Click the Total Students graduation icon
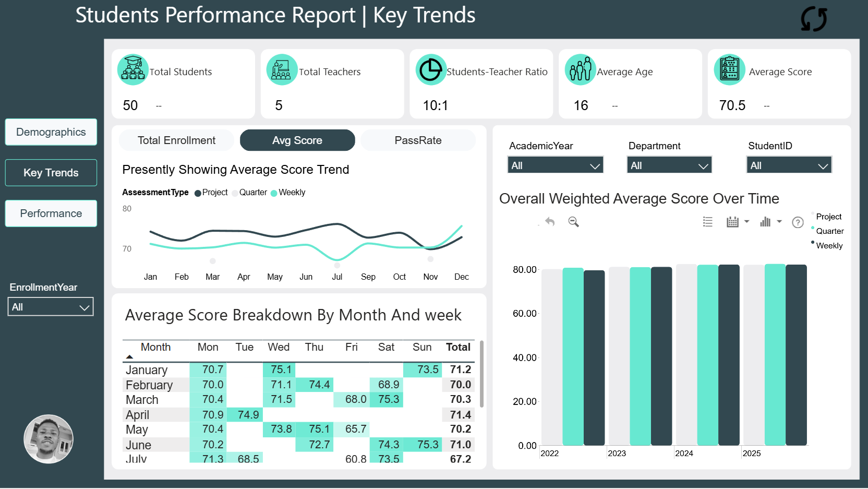 coord(133,69)
